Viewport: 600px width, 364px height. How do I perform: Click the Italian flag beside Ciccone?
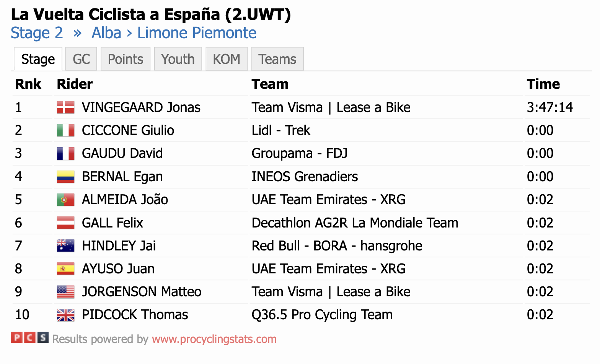tap(65, 130)
